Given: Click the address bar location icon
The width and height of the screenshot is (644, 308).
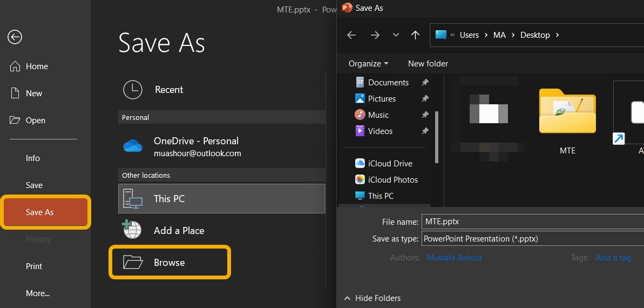Looking at the screenshot, I should click(440, 35).
